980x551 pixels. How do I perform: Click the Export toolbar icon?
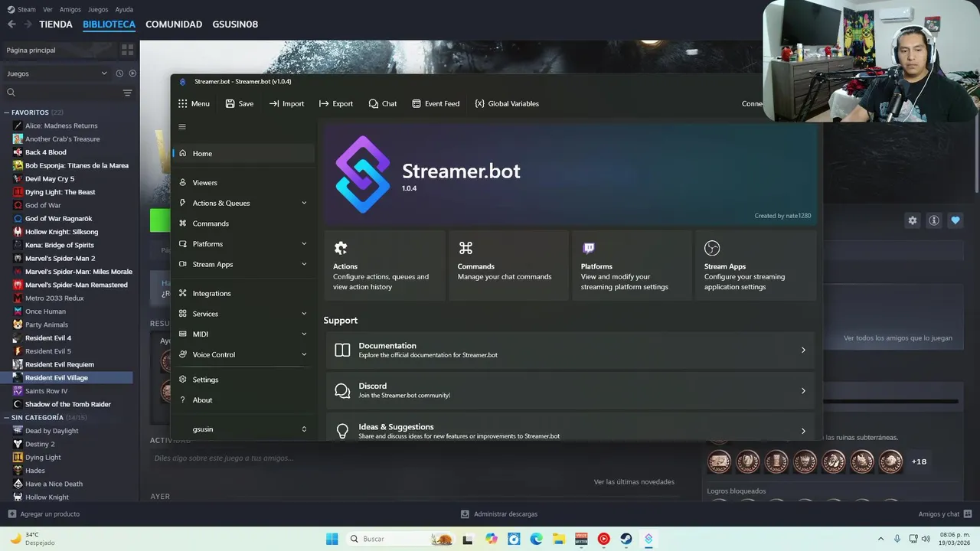[x=324, y=103]
